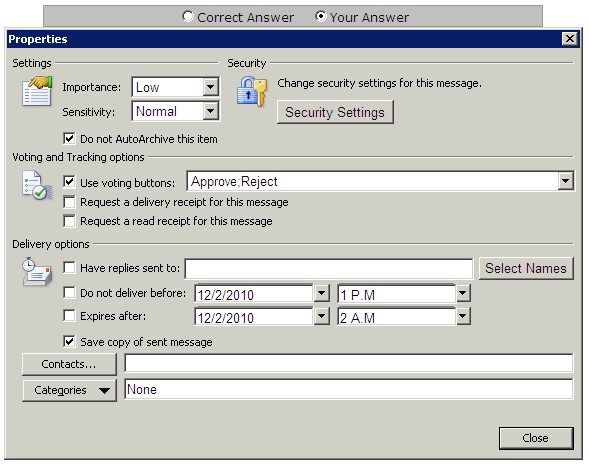Click the voting and tracking checklist icon

click(x=37, y=185)
